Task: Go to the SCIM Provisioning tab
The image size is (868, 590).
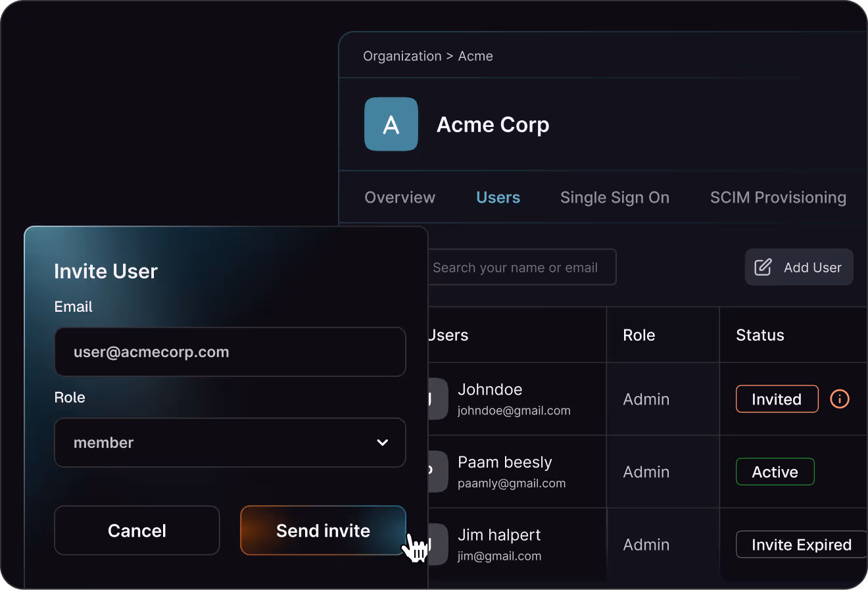Action: click(778, 197)
